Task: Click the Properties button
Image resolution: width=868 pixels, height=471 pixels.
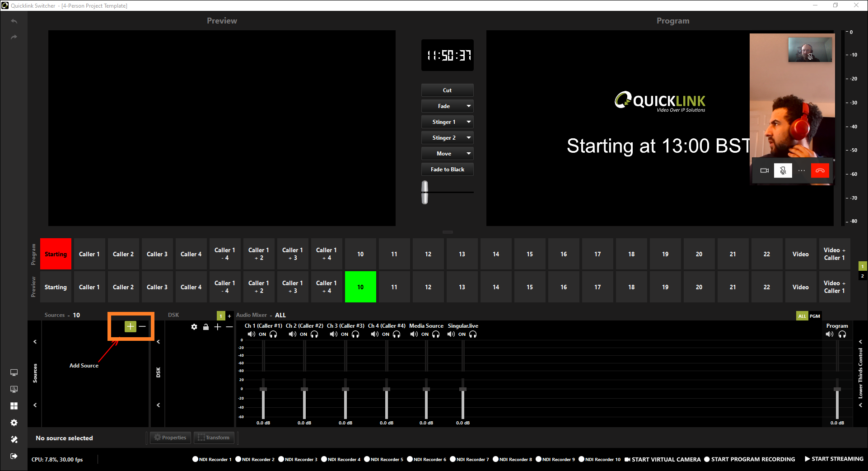Action: 170,438
